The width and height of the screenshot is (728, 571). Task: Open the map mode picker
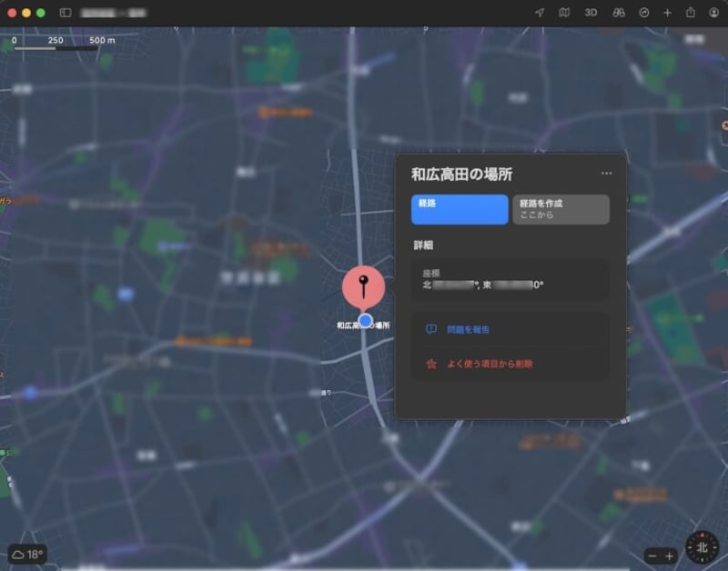click(x=565, y=13)
